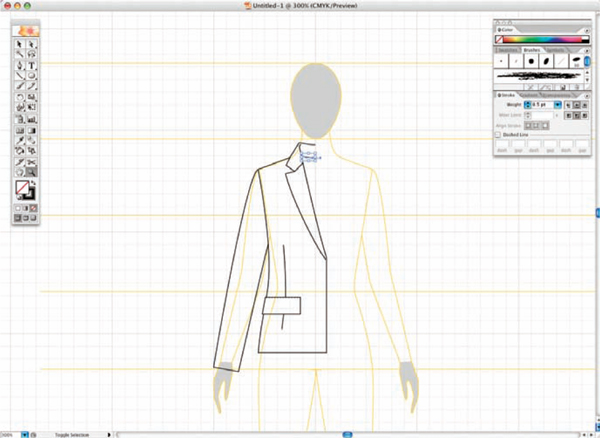This screenshot has height=438, width=600.
Task: Open the stroke Weight dropdown
Action: 558,104
